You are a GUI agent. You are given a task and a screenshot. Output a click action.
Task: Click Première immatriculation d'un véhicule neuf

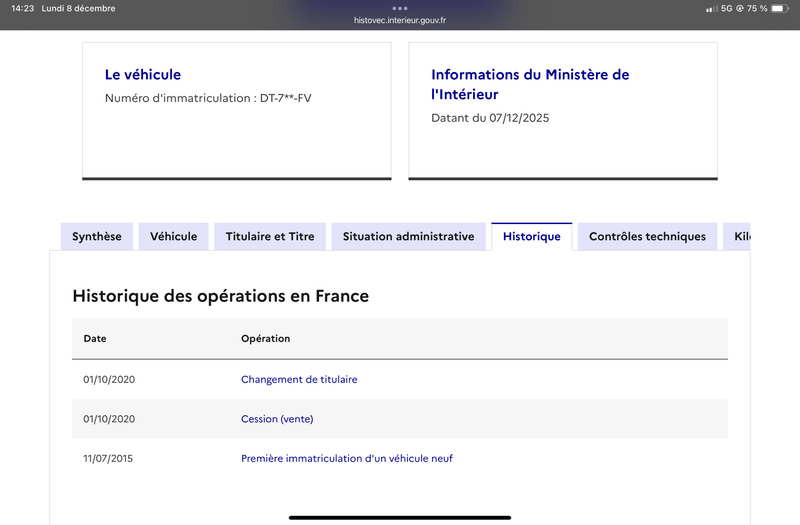(x=347, y=459)
